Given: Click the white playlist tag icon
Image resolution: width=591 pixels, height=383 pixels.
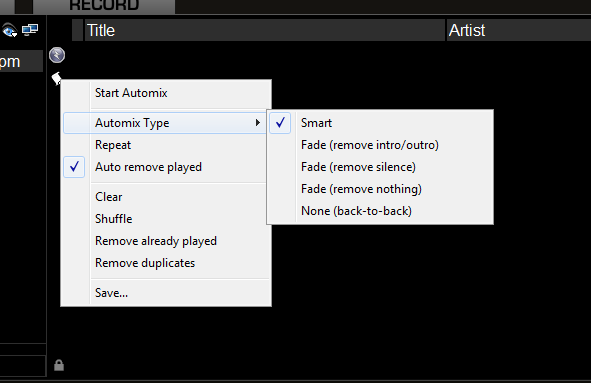Looking at the screenshot, I should tap(56, 78).
